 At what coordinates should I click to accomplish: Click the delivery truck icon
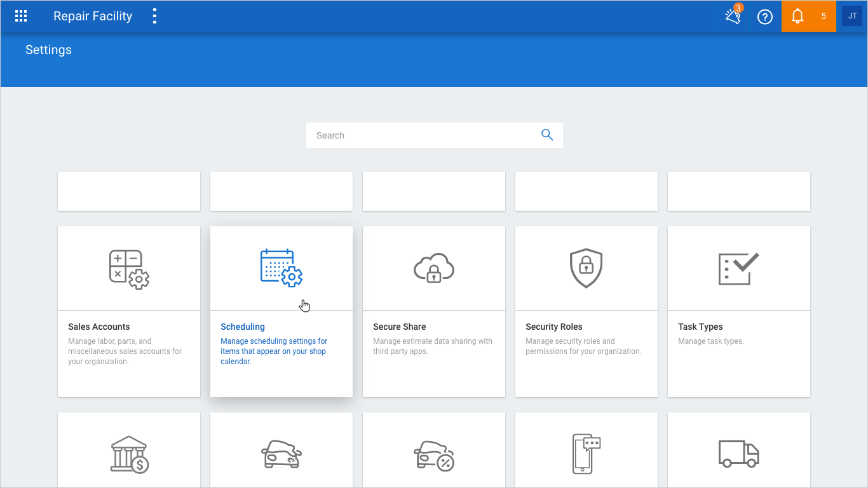pyautogui.click(x=738, y=454)
